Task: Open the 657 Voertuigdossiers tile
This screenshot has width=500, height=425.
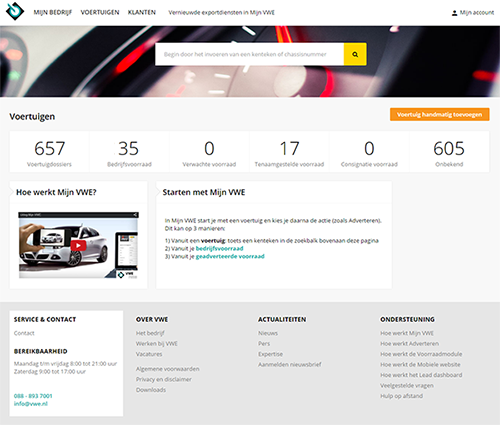Action: [49, 152]
